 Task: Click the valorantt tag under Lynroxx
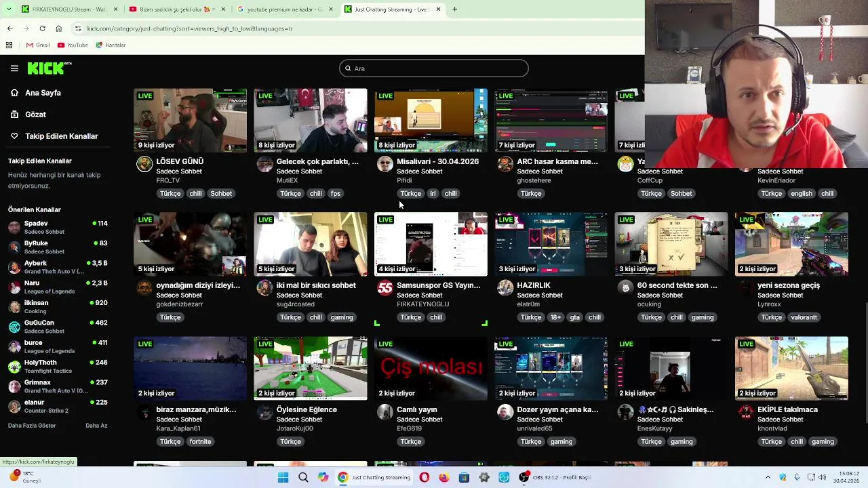[x=804, y=318]
